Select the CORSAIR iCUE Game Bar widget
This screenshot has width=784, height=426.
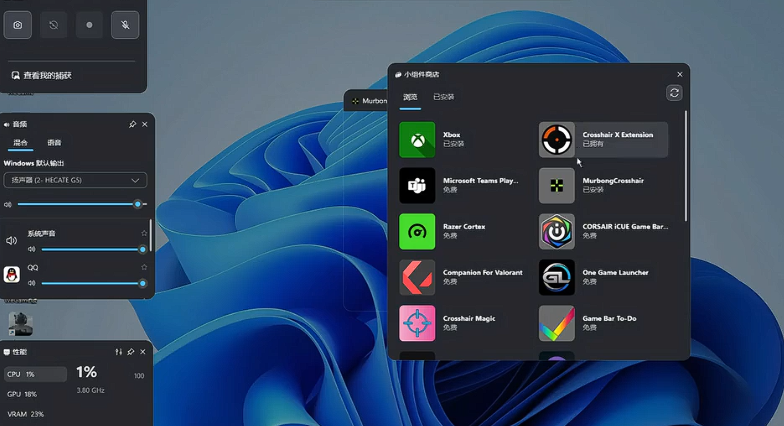point(557,231)
